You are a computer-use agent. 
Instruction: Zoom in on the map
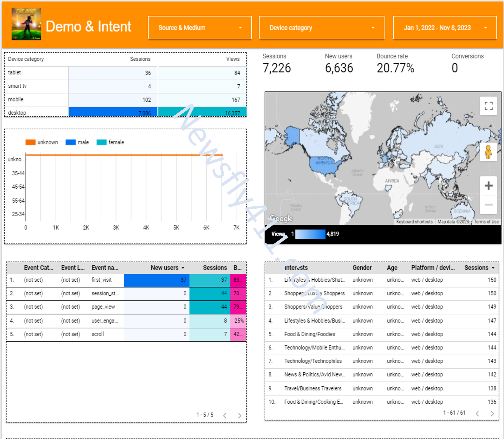pyautogui.click(x=488, y=186)
